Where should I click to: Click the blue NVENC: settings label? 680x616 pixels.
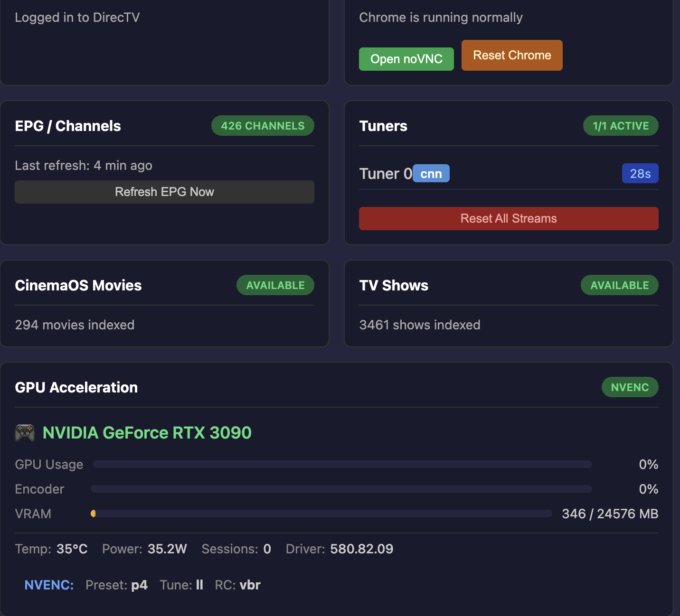click(49, 585)
